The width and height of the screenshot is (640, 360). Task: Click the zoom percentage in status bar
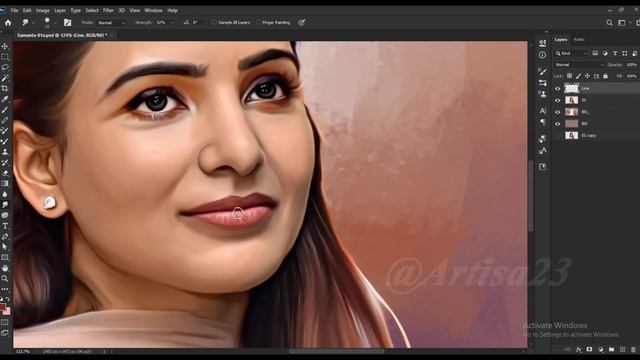(x=22, y=351)
